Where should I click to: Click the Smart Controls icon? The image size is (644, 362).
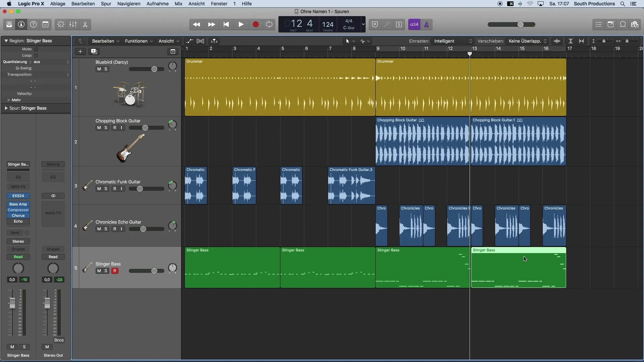[x=61, y=24]
